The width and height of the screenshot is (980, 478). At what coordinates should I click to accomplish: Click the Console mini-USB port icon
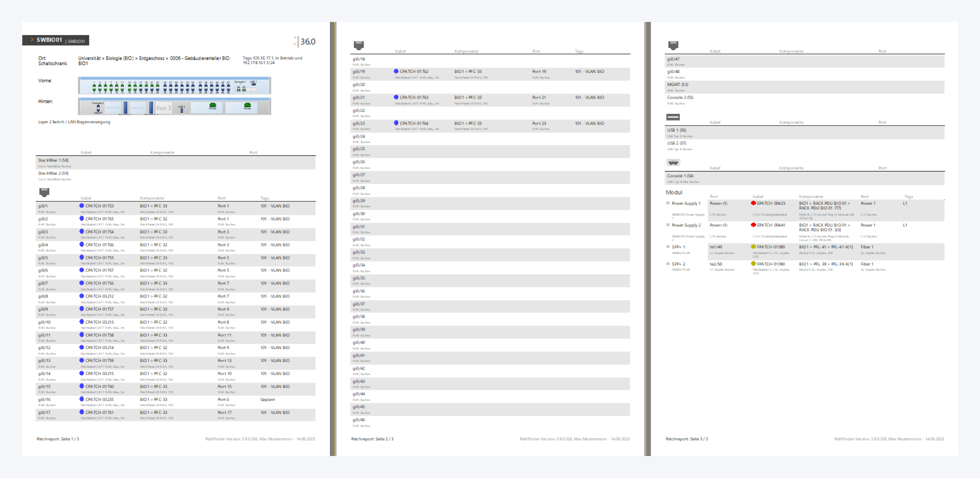[673, 162]
